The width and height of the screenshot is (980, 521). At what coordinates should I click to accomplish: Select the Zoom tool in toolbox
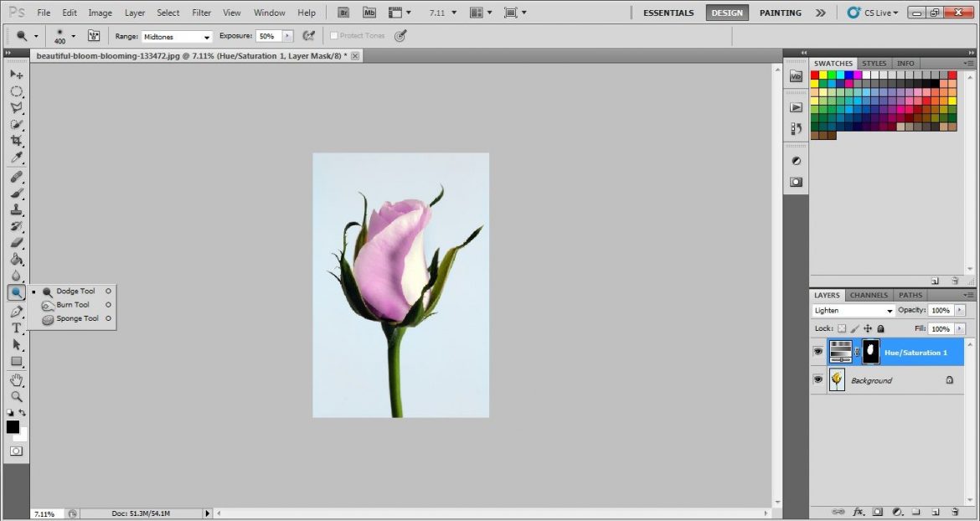tap(16, 397)
